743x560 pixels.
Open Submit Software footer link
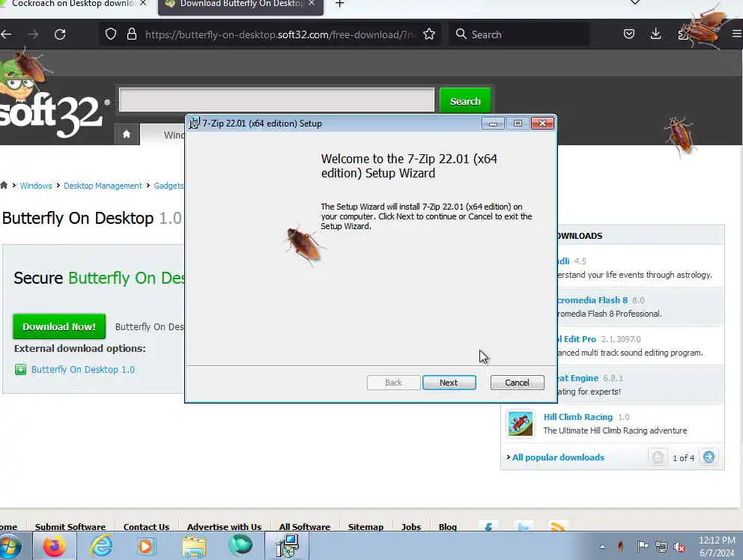pos(70,526)
